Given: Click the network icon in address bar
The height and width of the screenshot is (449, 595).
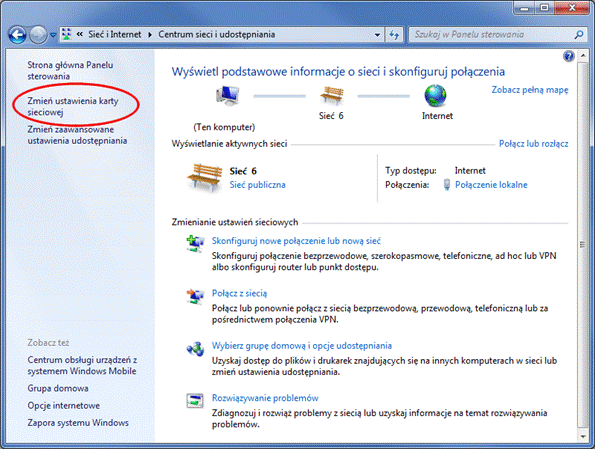Looking at the screenshot, I should pos(66,35).
